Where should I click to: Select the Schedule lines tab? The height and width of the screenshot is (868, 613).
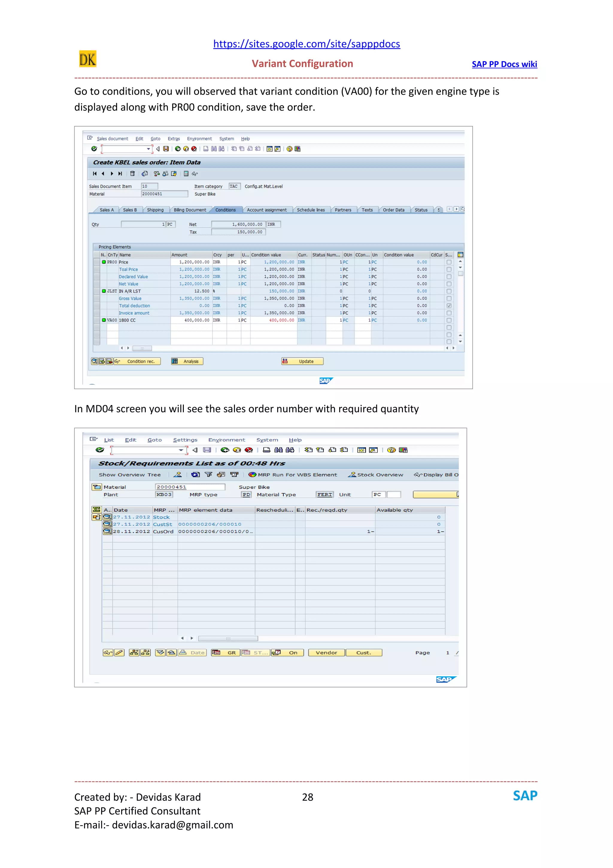311,210
